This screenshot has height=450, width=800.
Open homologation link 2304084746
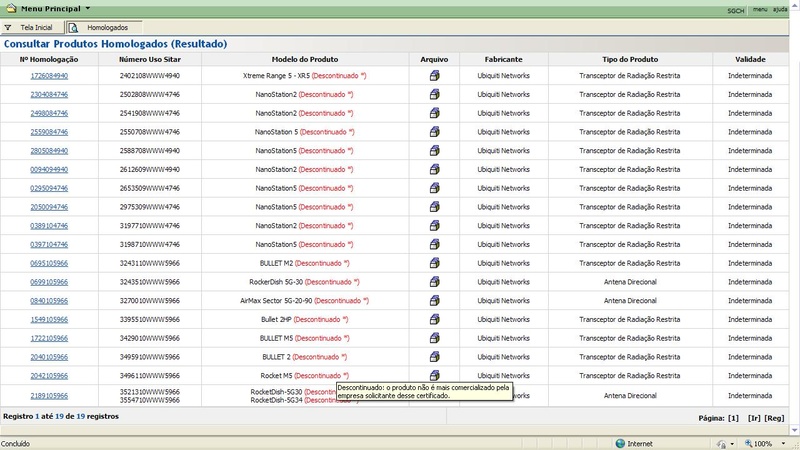(x=49, y=94)
